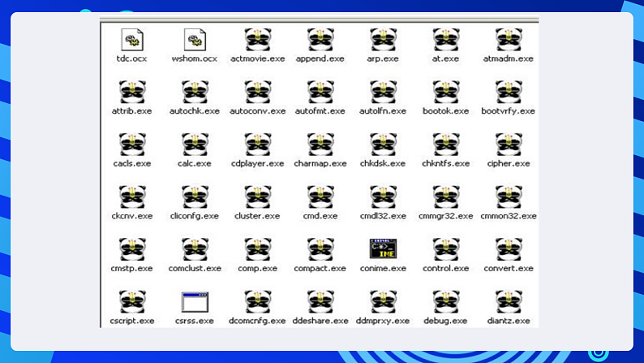Click the cmd.exe panda icon
Image resolution: width=644 pixels, height=363 pixels.
[320, 197]
